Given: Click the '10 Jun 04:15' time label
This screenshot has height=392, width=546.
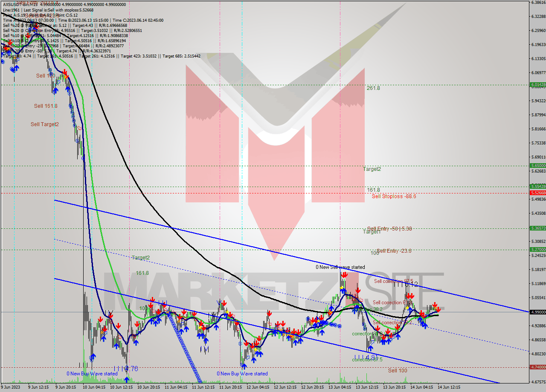Looking at the screenshot, I should click(x=95, y=387).
